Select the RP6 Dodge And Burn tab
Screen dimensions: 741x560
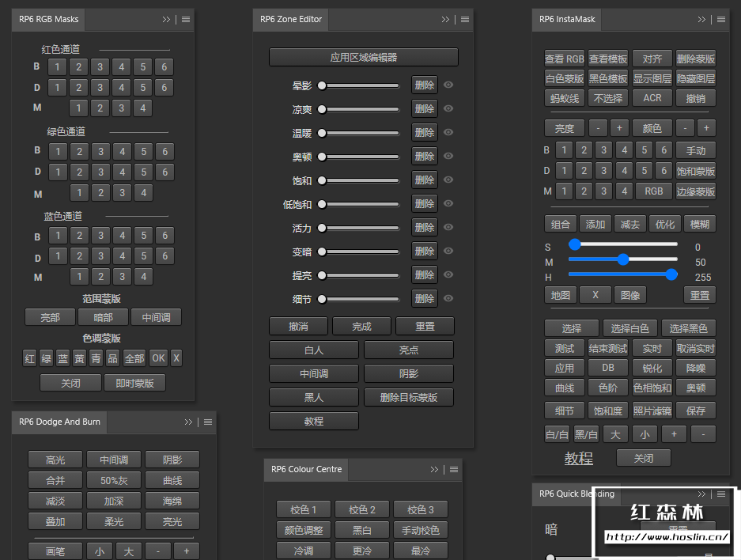[x=59, y=422]
